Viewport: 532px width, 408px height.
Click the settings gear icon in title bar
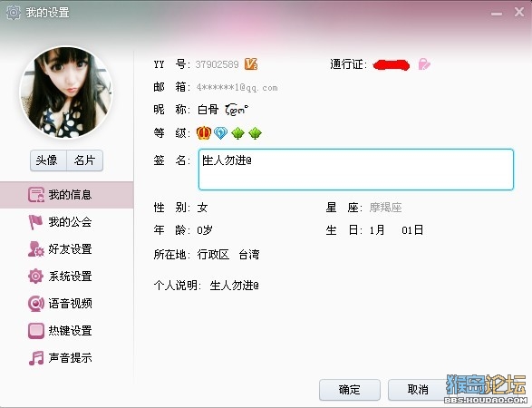tap(14, 13)
